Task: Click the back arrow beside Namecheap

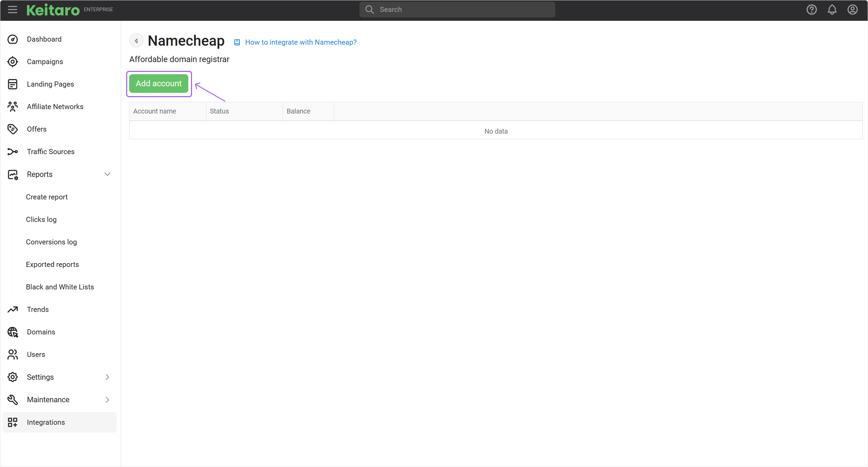Action: [136, 41]
